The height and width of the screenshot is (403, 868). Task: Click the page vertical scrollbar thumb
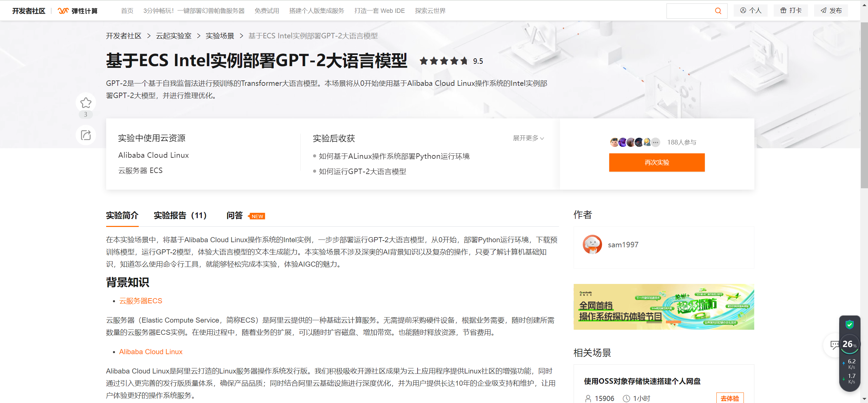pyautogui.click(x=864, y=105)
